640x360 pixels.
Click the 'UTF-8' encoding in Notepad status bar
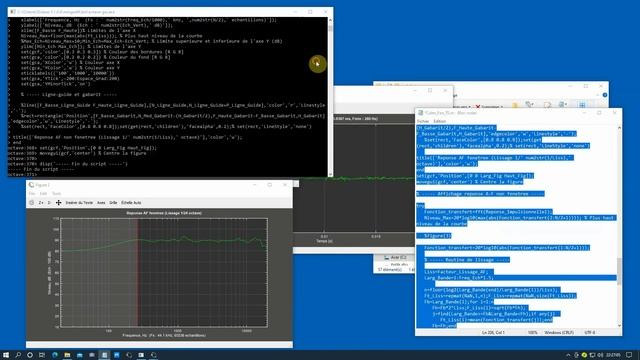pos(590,333)
